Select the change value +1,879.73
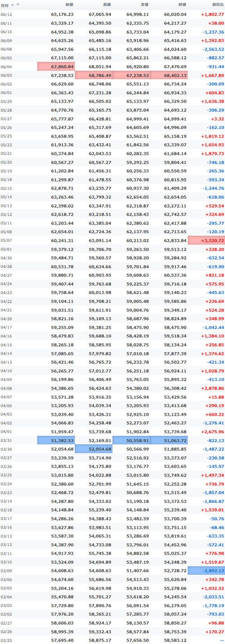Screen dimensions: 225x644 coord(212,154)
